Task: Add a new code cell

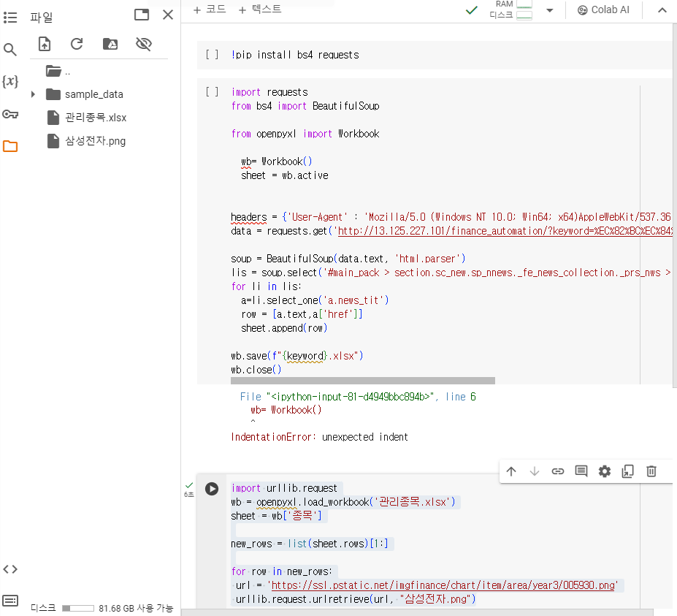Action: [210, 9]
